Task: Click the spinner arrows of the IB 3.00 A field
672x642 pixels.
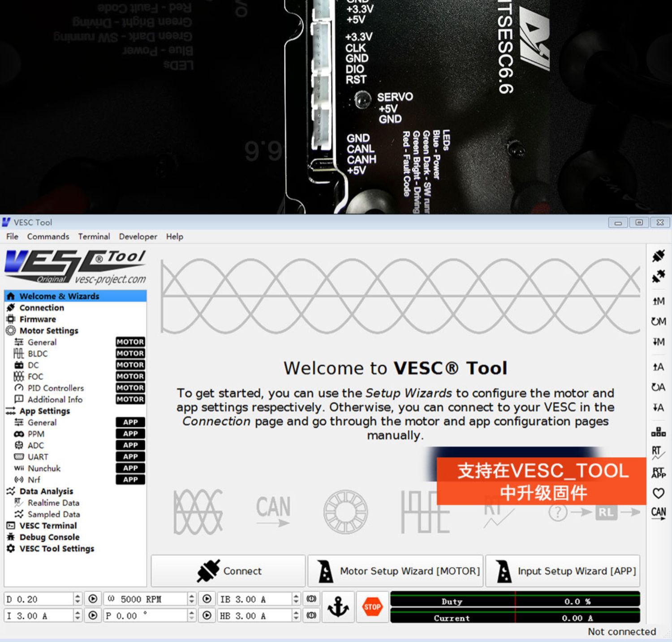Action: click(296, 599)
